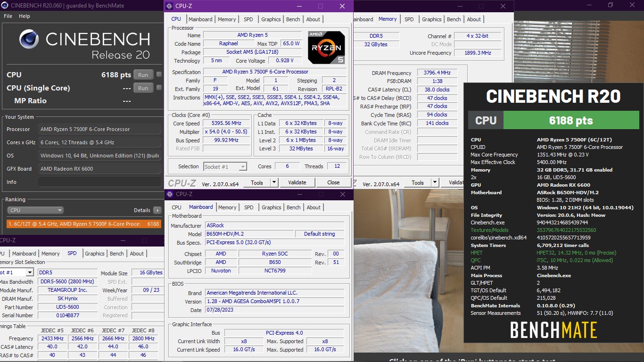Select Bench tab in the Memory CPU-Z window
The width and height of the screenshot is (644, 362).
[454, 19]
